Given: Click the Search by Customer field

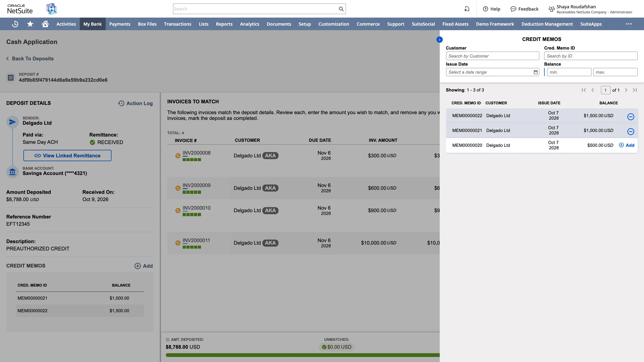Looking at the screenshot, I should pos(492,56).
